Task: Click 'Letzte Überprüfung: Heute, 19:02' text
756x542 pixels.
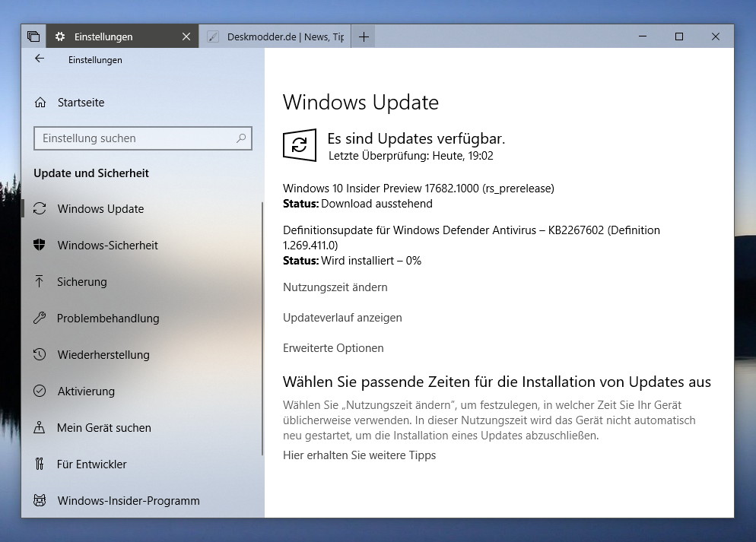Action: (411, 156)
